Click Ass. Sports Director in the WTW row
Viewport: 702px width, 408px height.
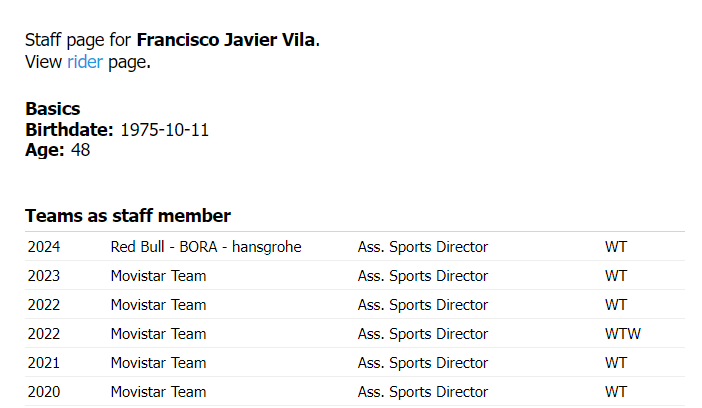tap(422, 334)
